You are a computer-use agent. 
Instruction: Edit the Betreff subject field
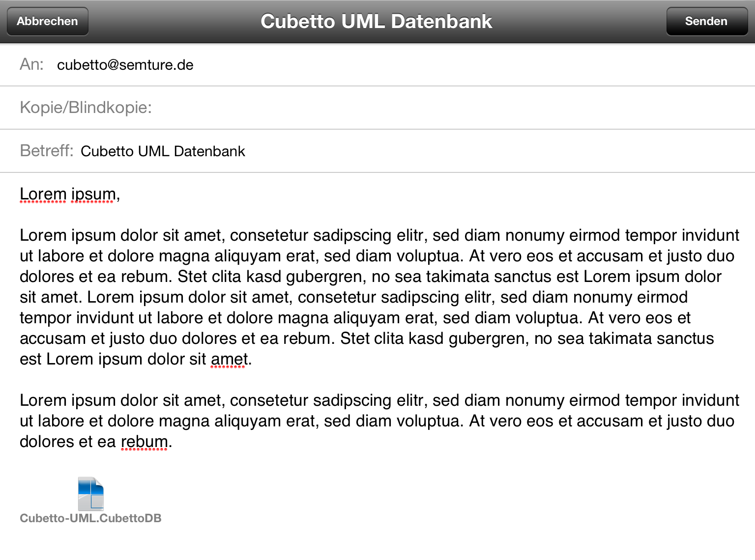377,151
